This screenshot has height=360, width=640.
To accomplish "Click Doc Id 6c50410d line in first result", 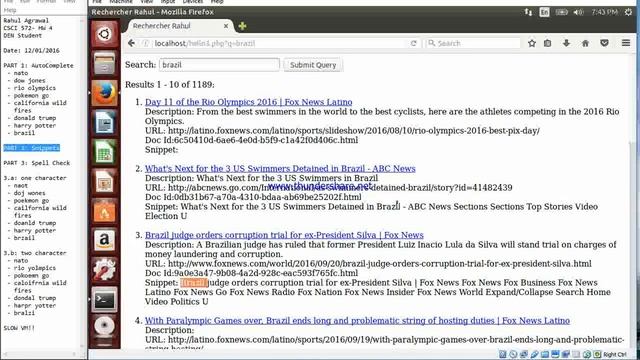I will pyautogui.click(x=251, y=140).
